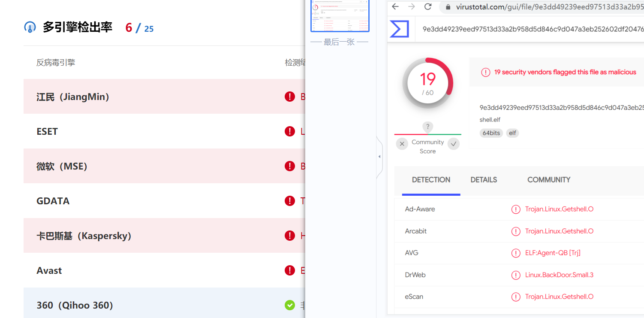
Task: Click the red alert icon for Avast
Action: click(290, 270)
